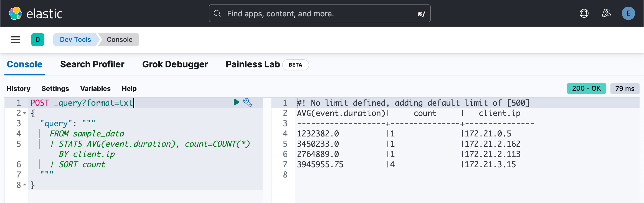The image size is (644, 203).
Task: Open the user profile avatar E
Action: (x=628, y=13)
